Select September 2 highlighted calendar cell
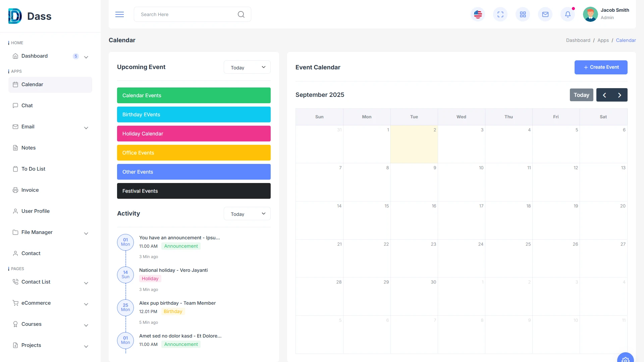This screenshot has height=362, width=644. coord(414,144)
